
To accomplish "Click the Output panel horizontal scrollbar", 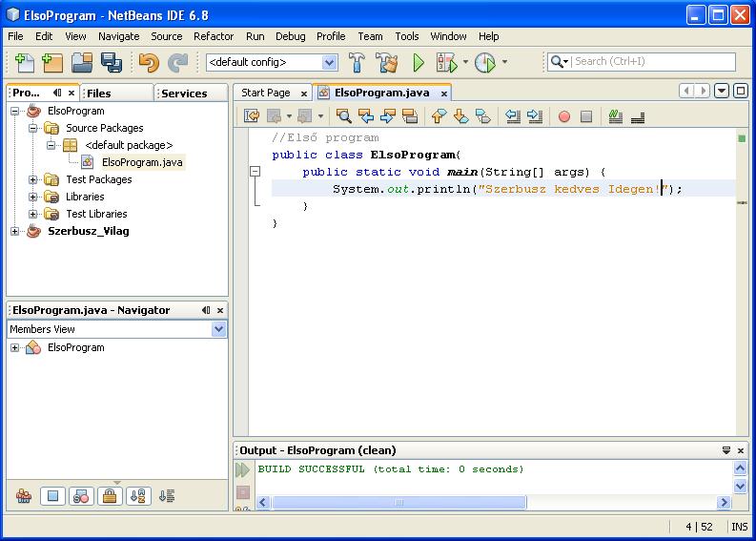I will [400, 502].
